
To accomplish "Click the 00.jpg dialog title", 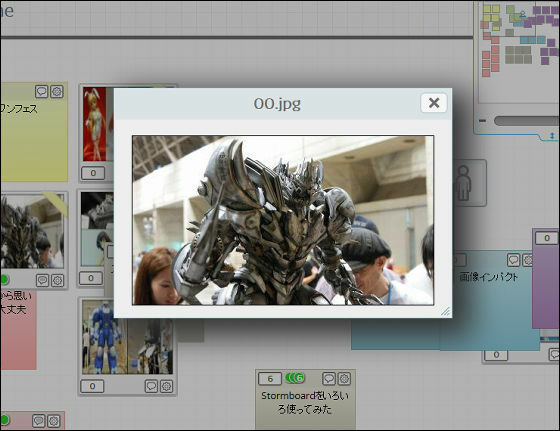I will pyautogui.click(x=277, y=104).
